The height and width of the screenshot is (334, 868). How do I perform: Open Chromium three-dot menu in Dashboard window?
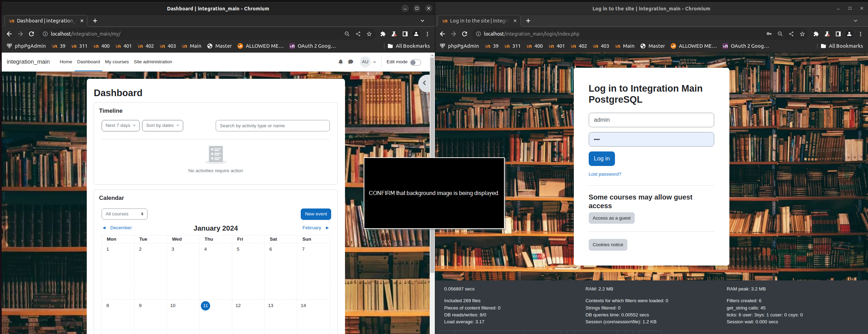pos(428,34)
